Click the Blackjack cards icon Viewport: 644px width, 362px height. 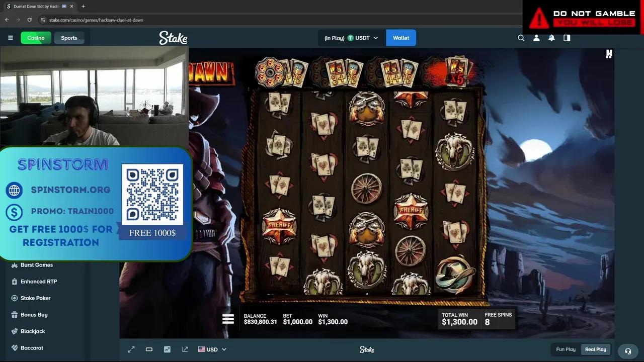(15, 331)
